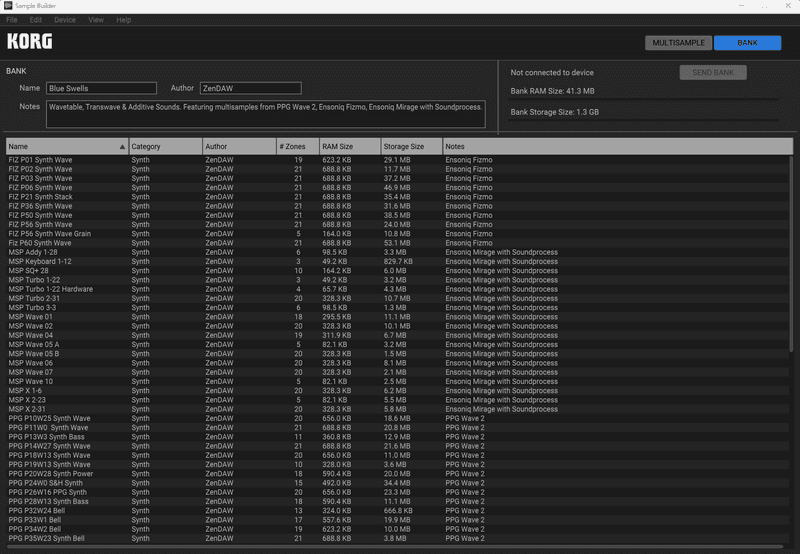Select the FIZ P50 Synth Wave row
Image resolution: width=800 pixels, height=554 pixels.
point(397,215)
